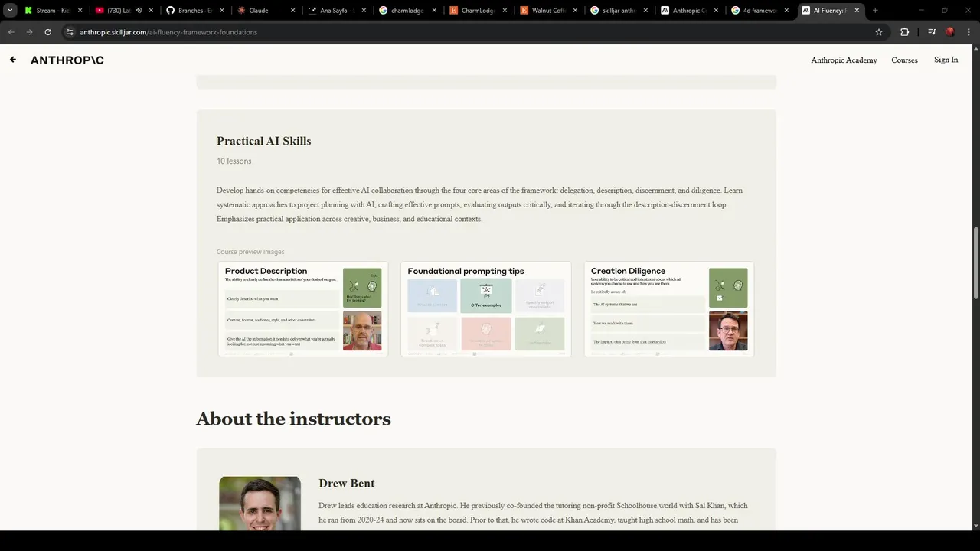Click the 'About the instructors' heading

point(293,419)
